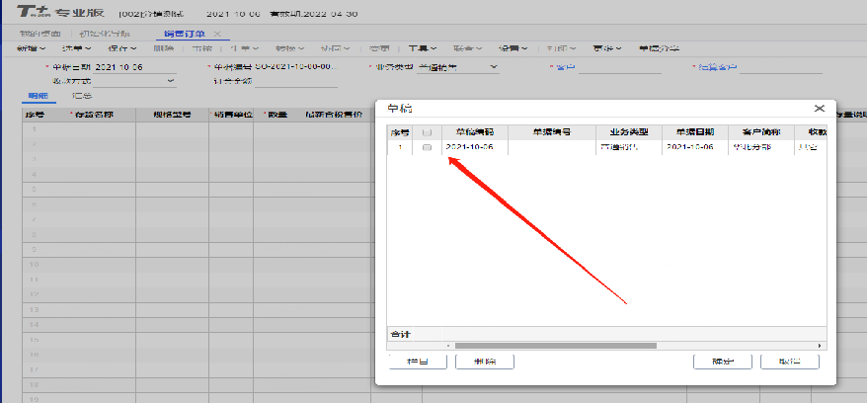The image size is (868, 404).
Task: Click the 删除 button at the dialog bottom
Action: click(484, 362)
